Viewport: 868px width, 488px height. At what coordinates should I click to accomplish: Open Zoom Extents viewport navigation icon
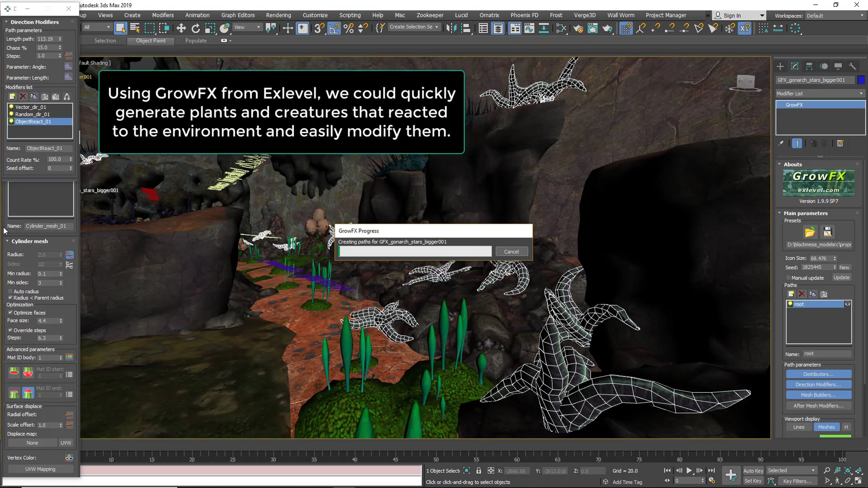coord(848,470)
